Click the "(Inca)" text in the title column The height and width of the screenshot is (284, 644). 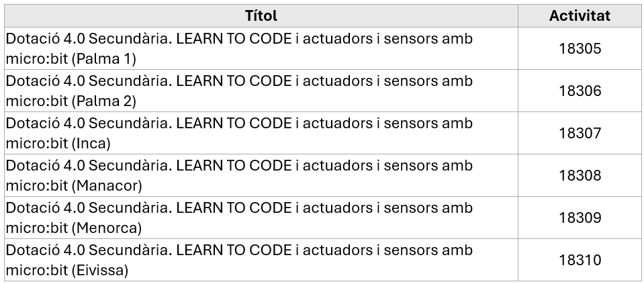[94, 144]
